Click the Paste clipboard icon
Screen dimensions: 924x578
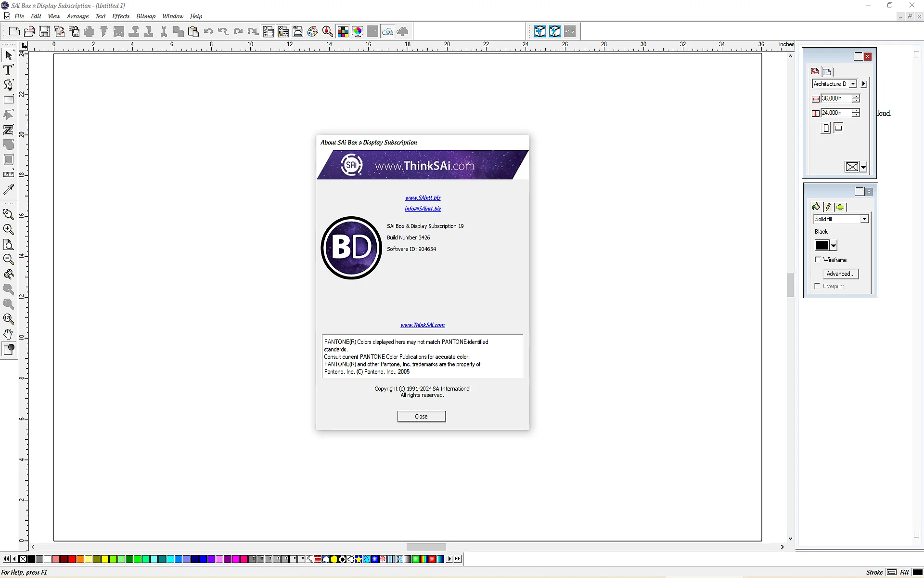pos(193,32)
